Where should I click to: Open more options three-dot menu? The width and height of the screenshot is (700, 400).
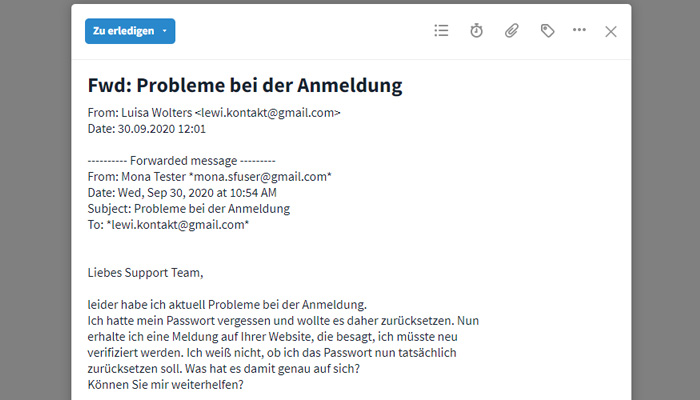coord(579,30)
